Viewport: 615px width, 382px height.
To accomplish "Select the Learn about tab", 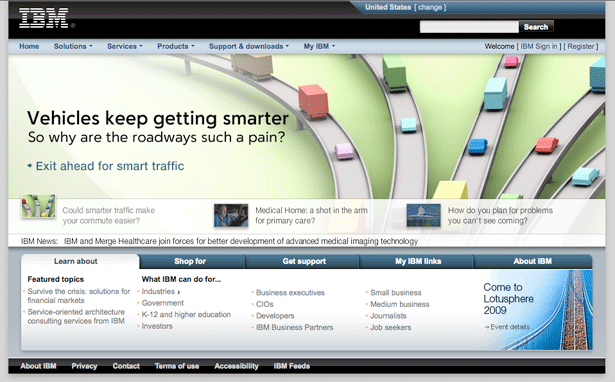I will pos(76,261).
